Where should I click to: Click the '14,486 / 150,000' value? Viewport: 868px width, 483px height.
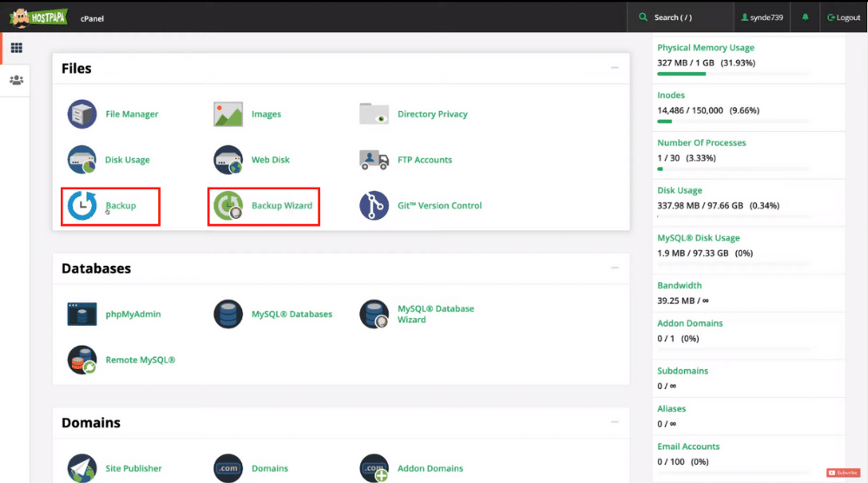pos(690,111)
